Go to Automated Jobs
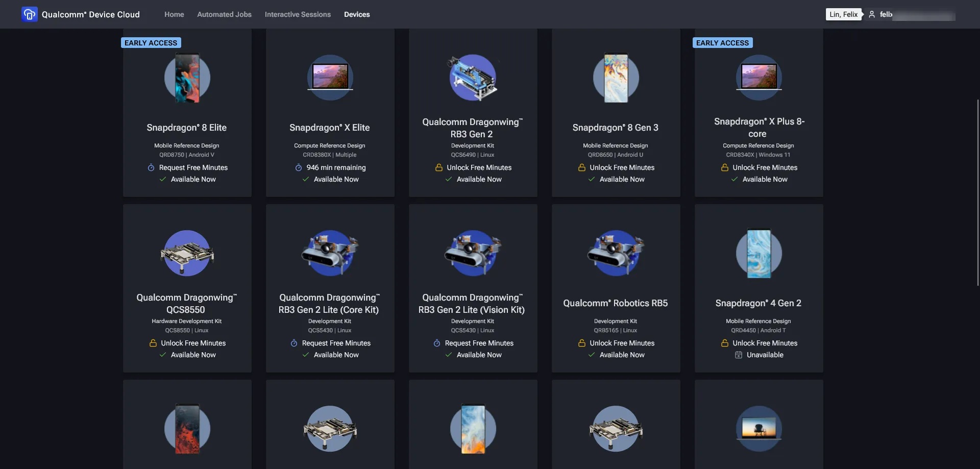 coord(224,14)
